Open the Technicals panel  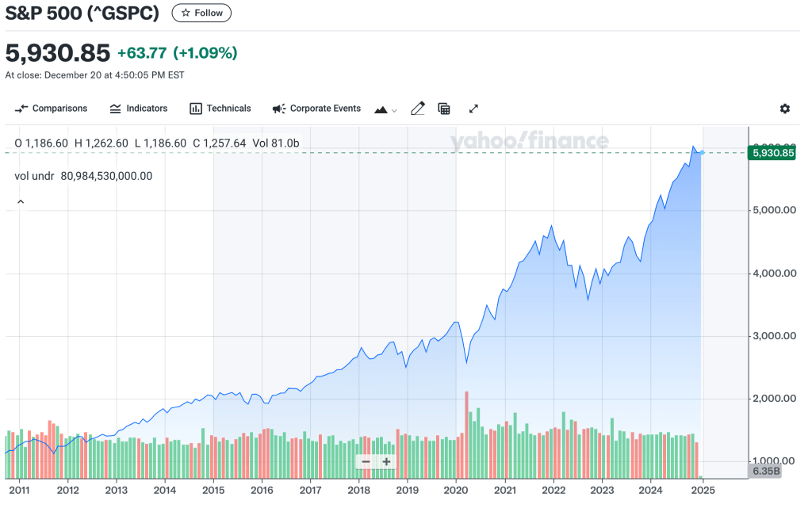click(220, 109)
